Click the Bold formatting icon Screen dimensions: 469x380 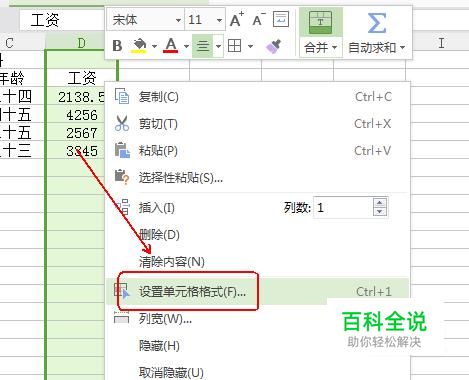click(117, 46)
